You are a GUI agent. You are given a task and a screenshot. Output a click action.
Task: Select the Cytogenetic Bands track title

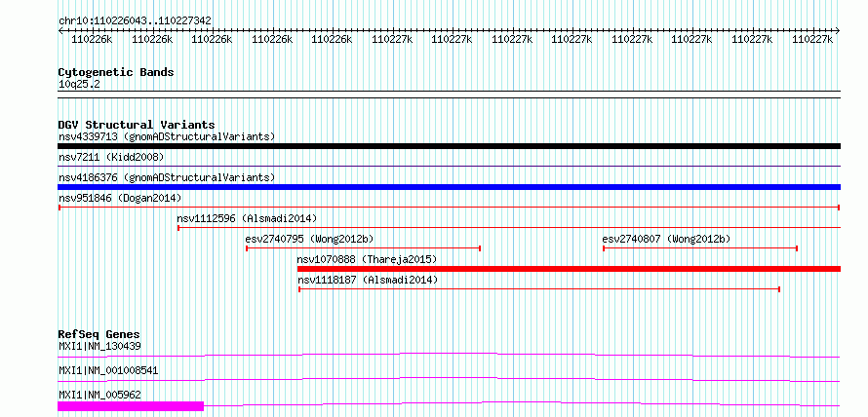point(116,72)
